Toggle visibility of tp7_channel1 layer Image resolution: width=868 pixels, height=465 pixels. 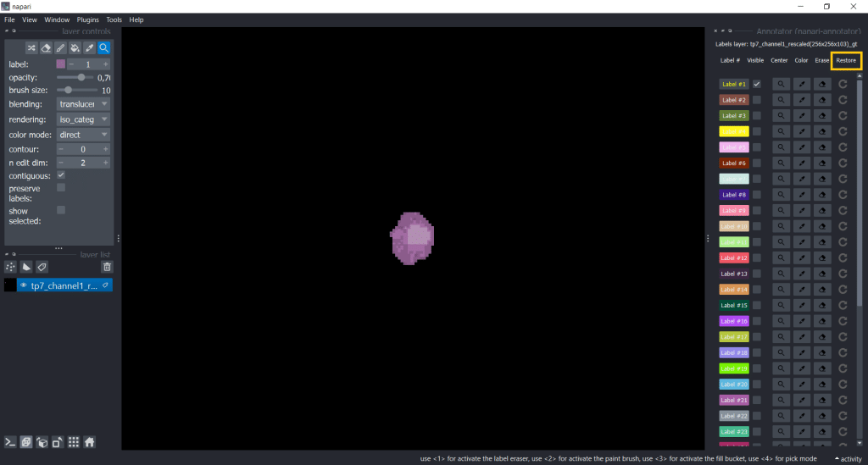coord(24,285)
